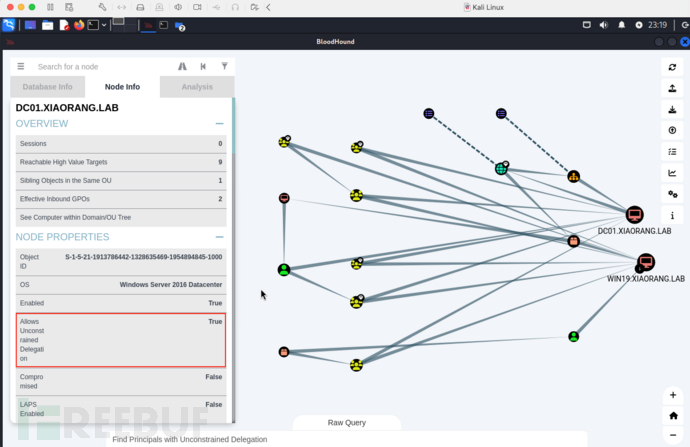Click the Windows Server 2016 Datacenter value
This screenshot has width=690, height=447.
pyautogui.click(x=171, y=285)
